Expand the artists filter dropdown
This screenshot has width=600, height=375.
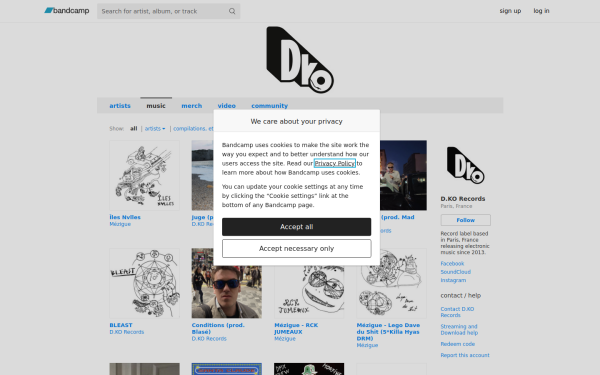coord(155,129)
